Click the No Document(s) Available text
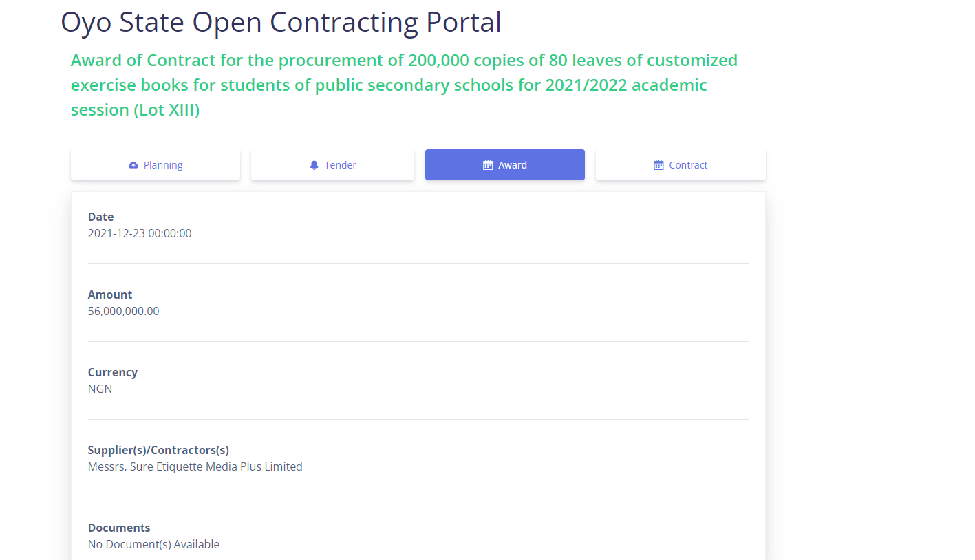The width and height of the screenshot is (975, 560). pyautogui.click(x=153, y=544)
